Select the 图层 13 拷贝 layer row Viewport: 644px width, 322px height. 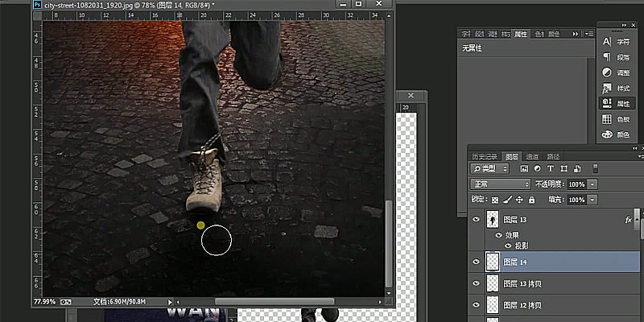554,283
